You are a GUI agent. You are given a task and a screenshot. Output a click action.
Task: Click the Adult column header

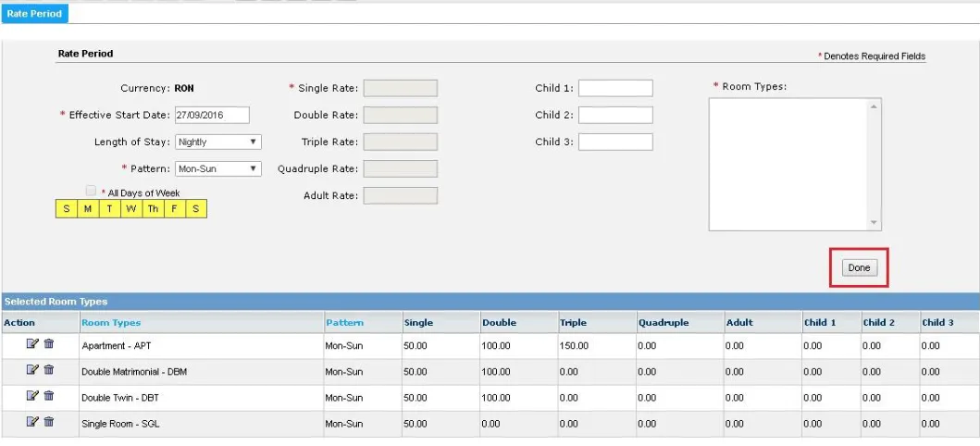[739, 323]
